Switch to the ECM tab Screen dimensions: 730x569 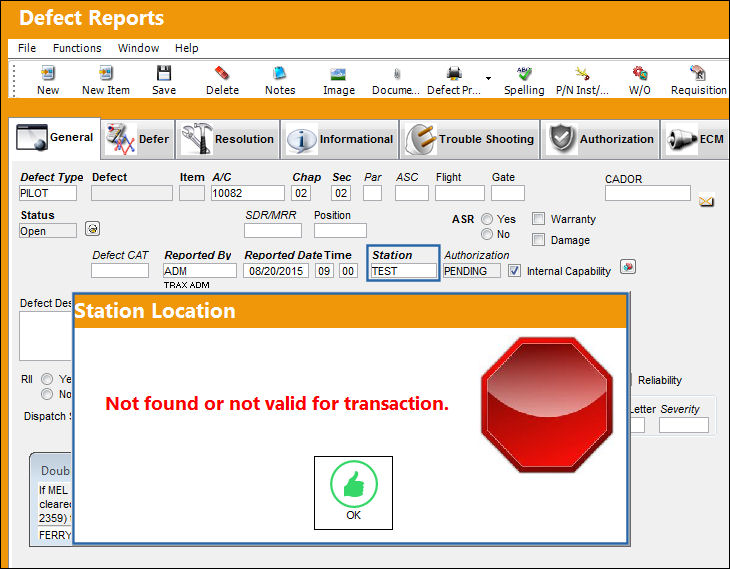pyautogui.click(x=695, y=139)
